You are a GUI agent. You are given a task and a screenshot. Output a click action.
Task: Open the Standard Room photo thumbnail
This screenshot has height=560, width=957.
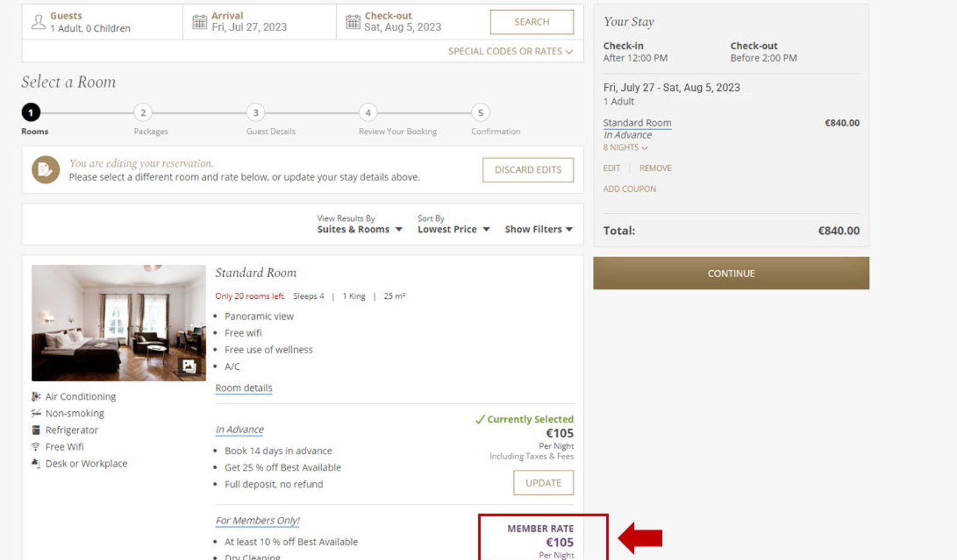tap(118, 323)
